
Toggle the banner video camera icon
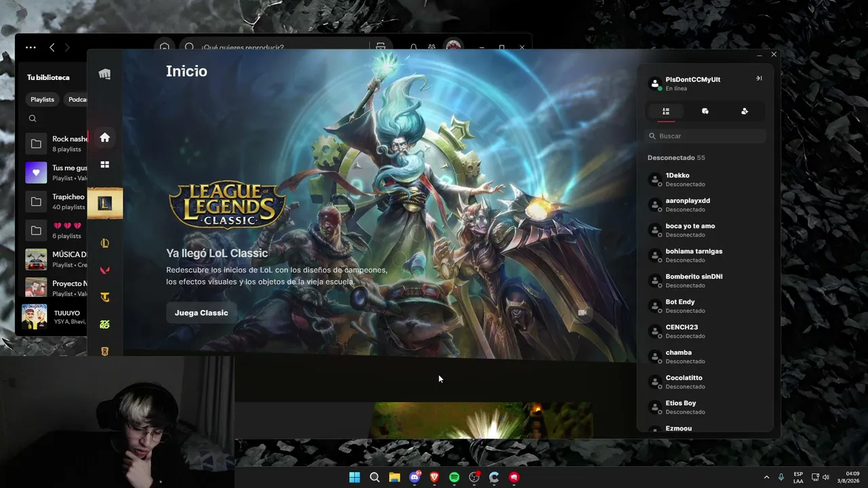582,312
